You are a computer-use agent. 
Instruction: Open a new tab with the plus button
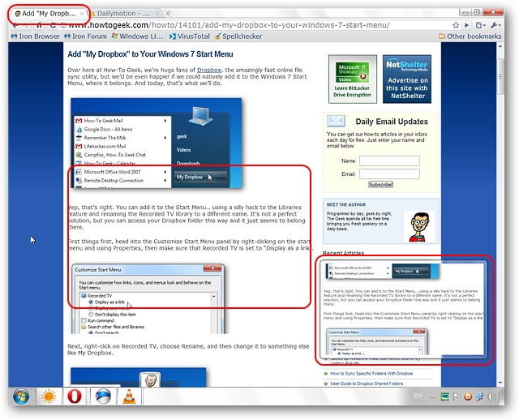click(169, 13)
